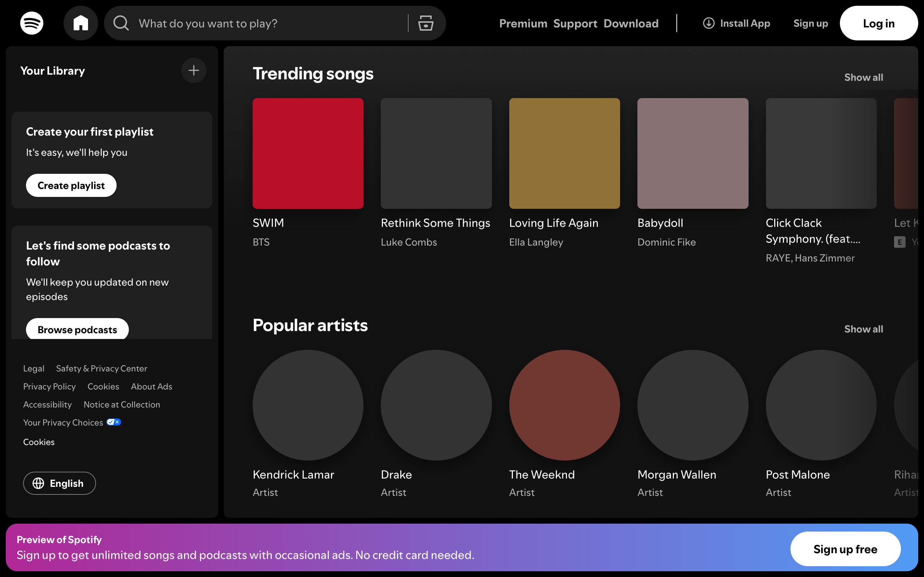Toggle Your Privacy Choices opt-out control
The width and height of the screenshot is (924, 577).
113,422
